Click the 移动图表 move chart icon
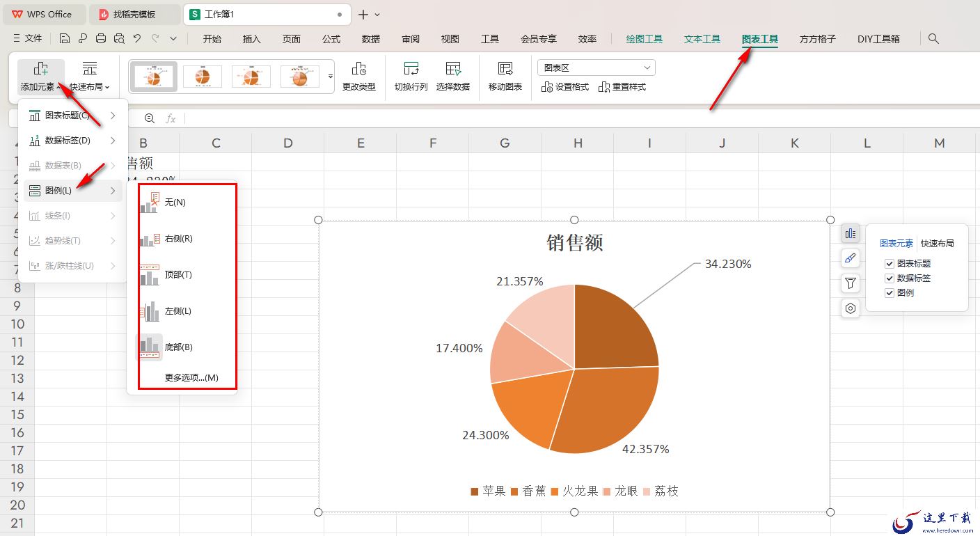Screen dimensions: 980x536 [505, 69]
